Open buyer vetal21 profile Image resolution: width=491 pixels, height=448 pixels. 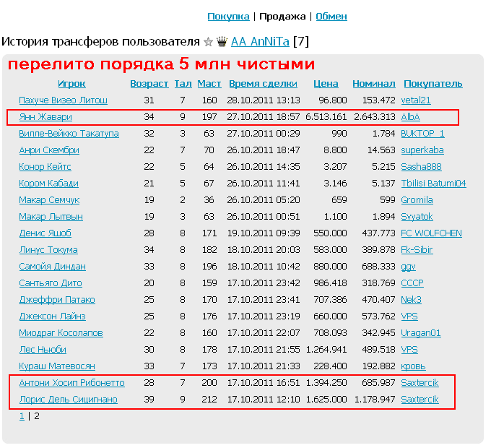(416, 100)
